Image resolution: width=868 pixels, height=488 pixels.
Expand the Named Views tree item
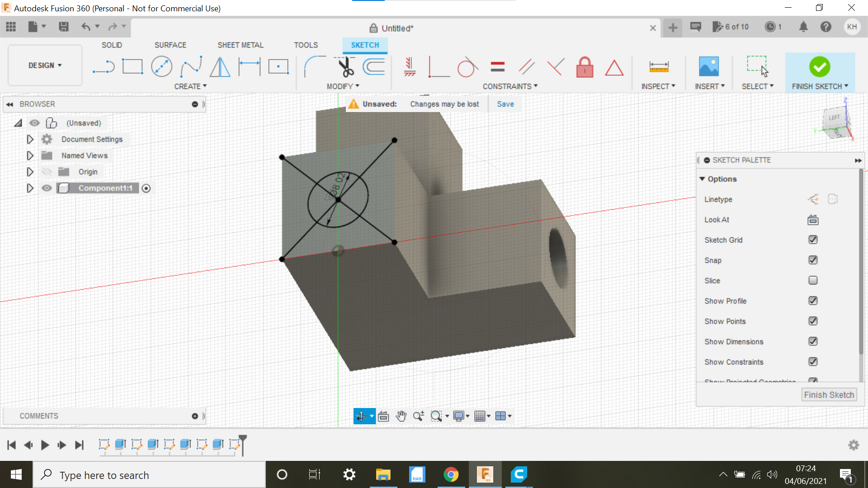point(30,155)
